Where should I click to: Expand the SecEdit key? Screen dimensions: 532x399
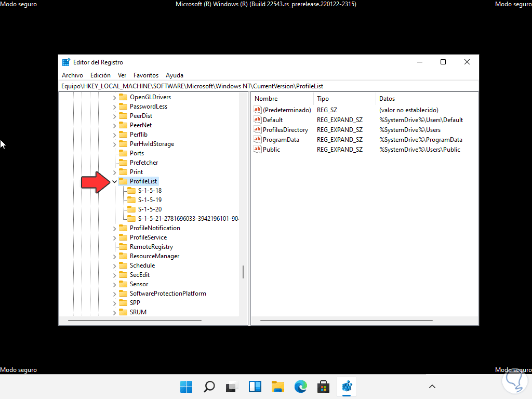[x=115, y=275]
